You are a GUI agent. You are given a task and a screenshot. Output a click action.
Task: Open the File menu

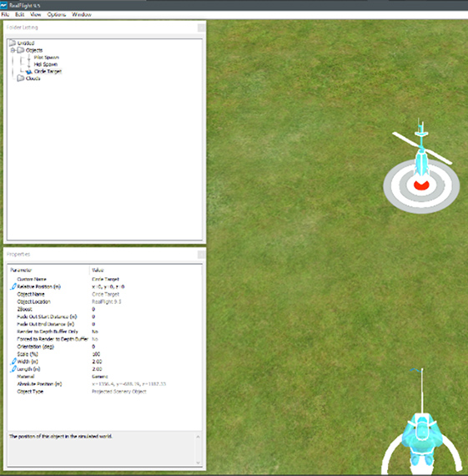pos(5,14)
